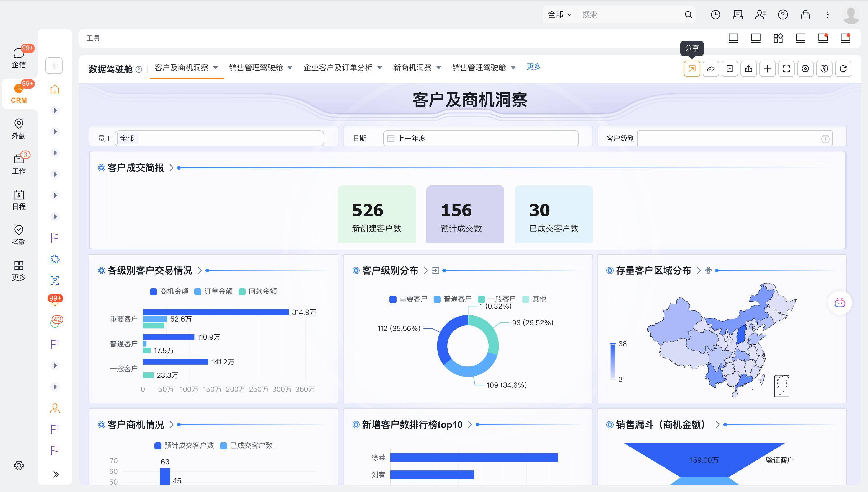Screen dimensions: 868x492
Task: Toggle the 回款金额 legend swatch
Action: (242, 291)
